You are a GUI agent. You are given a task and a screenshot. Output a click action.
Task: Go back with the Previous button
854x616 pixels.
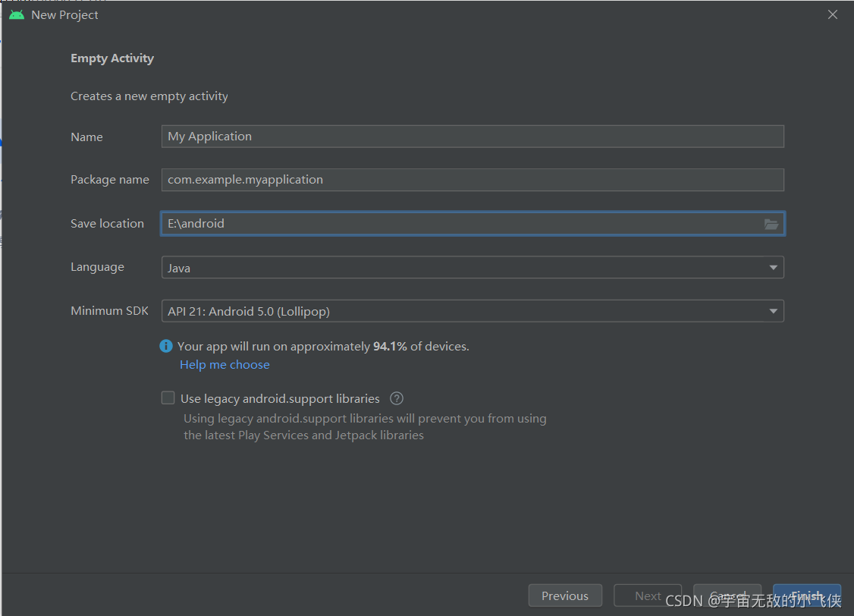pyautogui.click(x=565, y=596)
